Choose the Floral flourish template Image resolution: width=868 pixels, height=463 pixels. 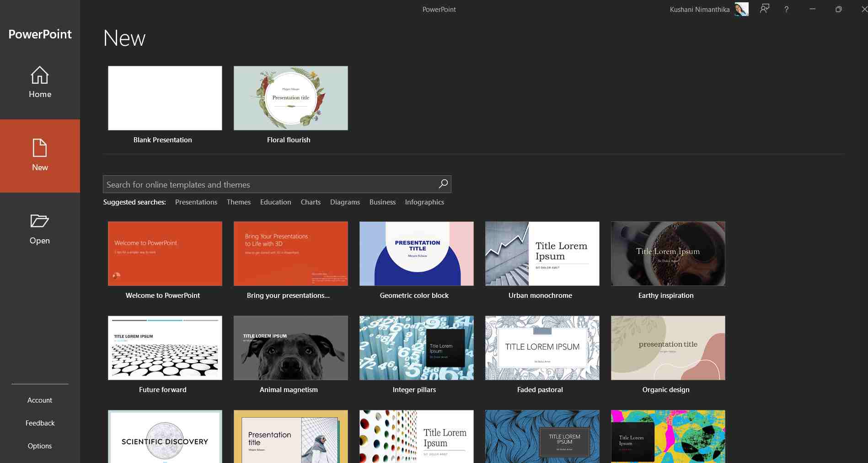pyautogui.click(x=291, y=98)
